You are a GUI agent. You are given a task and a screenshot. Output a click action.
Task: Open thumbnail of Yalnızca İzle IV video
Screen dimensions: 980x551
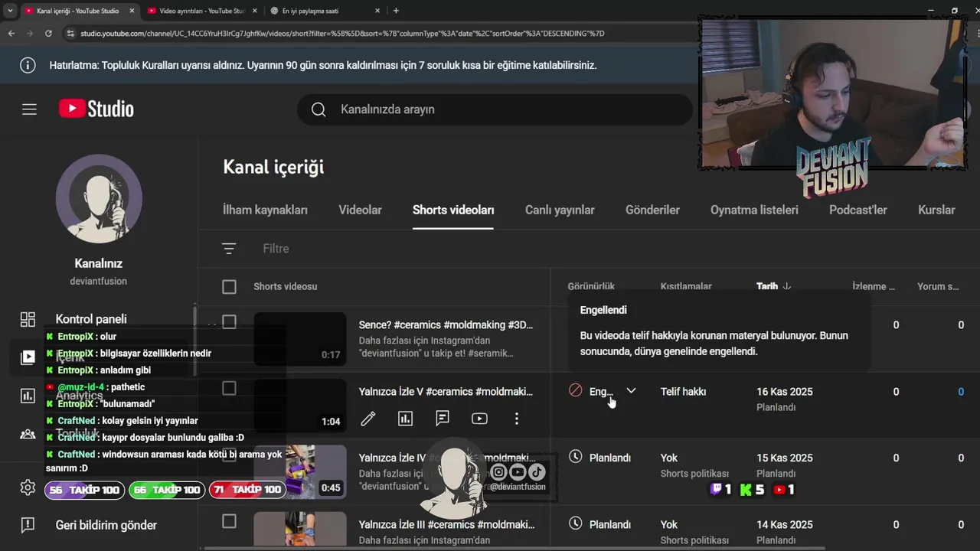300,471
